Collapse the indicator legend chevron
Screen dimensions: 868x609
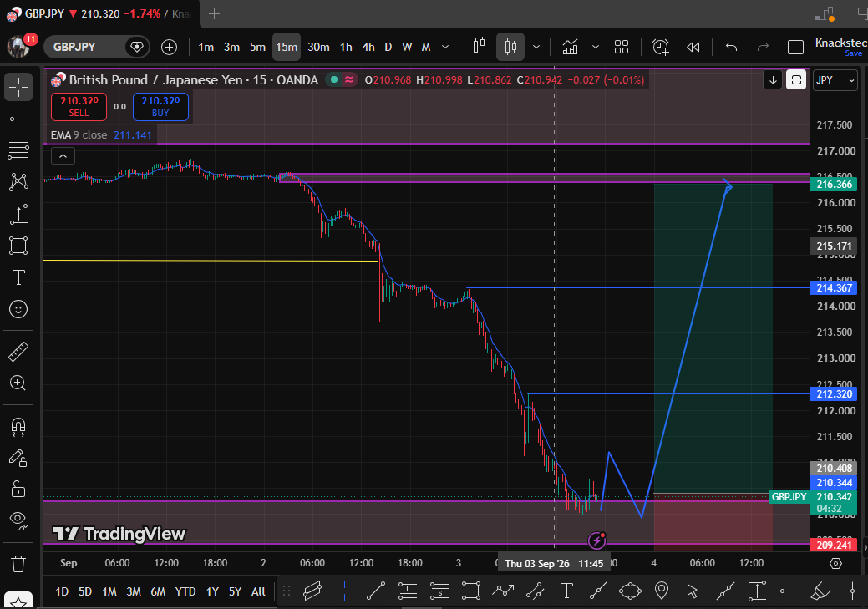click(63, 156)
